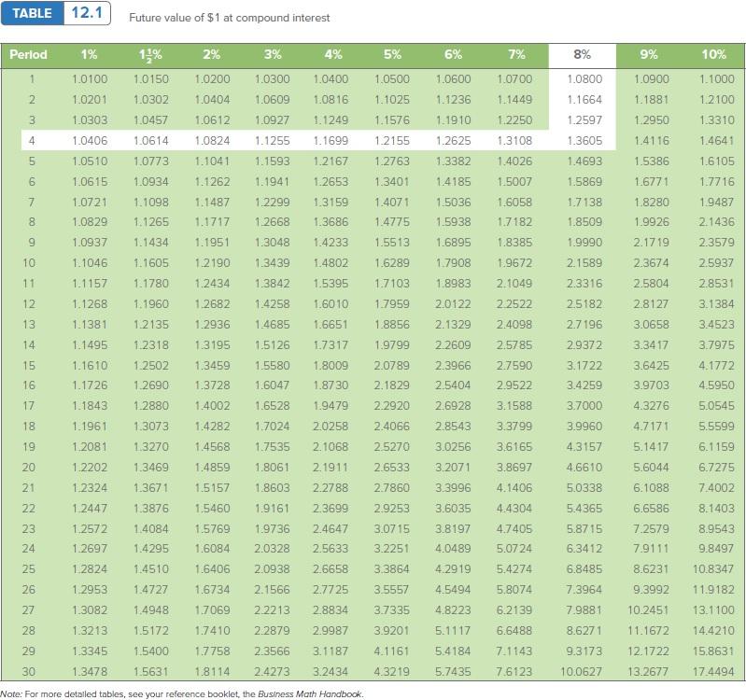The image size is (746, 700).
Task: Select value 1.0406 in the highlighted row
Action: point(90,141)
